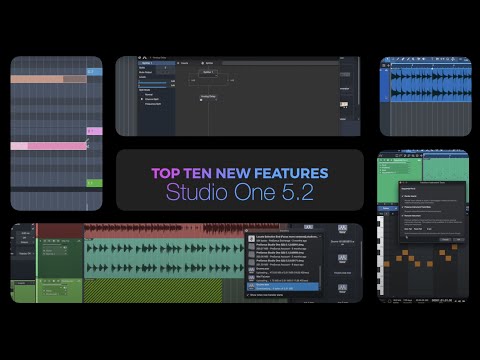Viewport: 480px width, 360px height.
Task: Click the teal audio waveform event
Action: pos(164,258)
